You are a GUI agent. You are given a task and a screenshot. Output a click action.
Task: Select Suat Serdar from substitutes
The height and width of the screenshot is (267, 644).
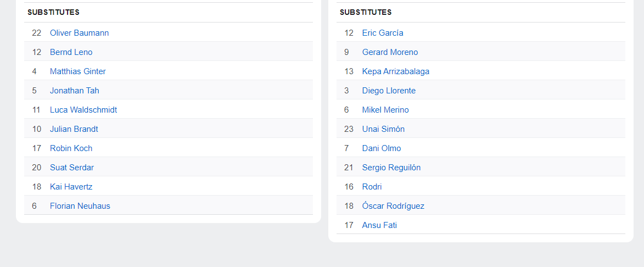point(71,168)
